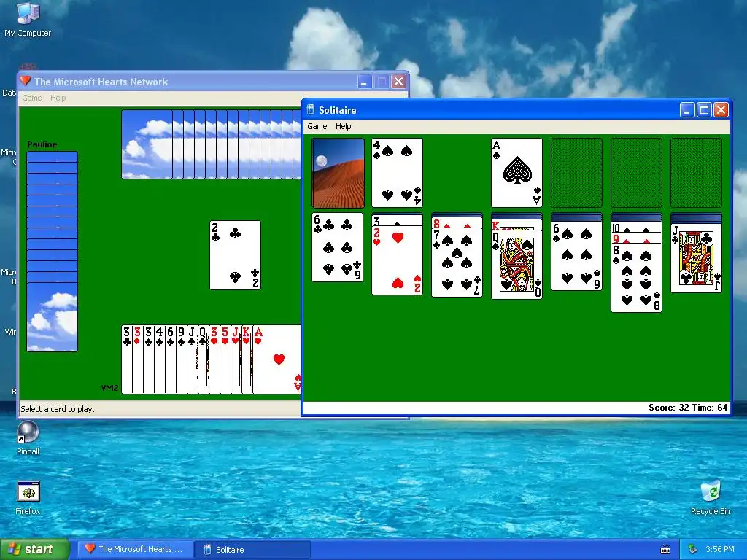Select the Queen of spades in Solitaire tableau
This screenshot has height=560, width=747.
tap(516, 265)
